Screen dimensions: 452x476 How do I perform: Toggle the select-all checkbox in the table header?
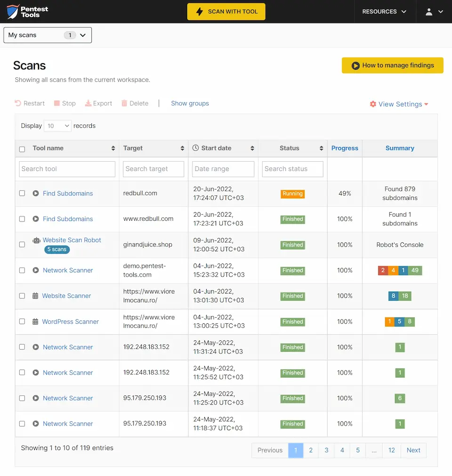point(22,148)
